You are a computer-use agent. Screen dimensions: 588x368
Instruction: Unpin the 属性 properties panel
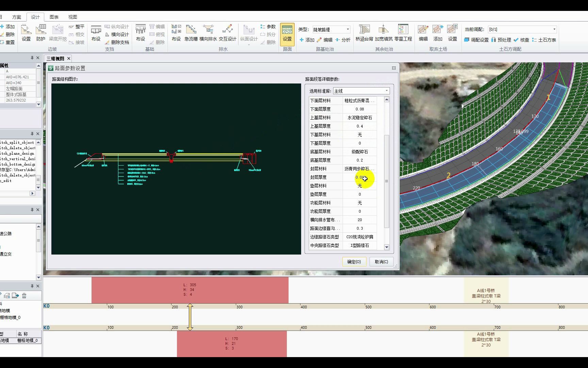(x=32, y=58)
